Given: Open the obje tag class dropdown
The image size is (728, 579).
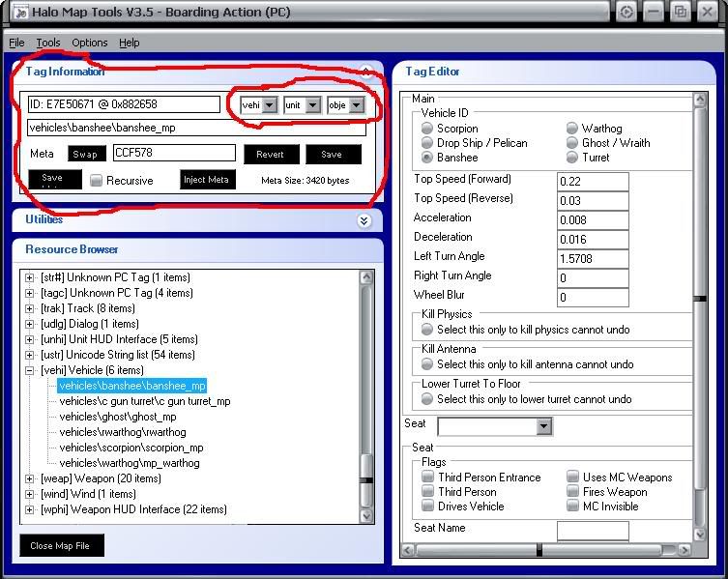Looking at the screenshot, I should click(356, 105).
